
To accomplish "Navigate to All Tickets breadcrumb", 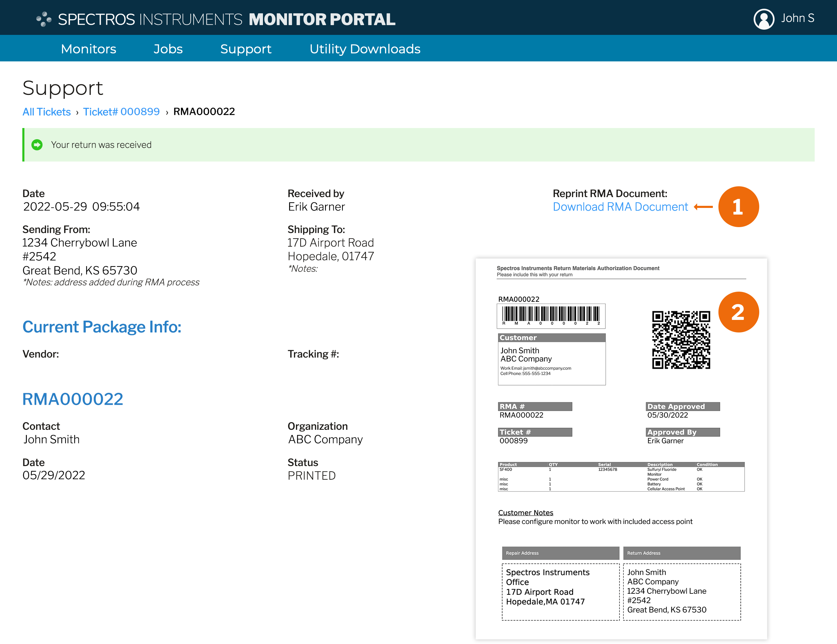I will (46, 112).
